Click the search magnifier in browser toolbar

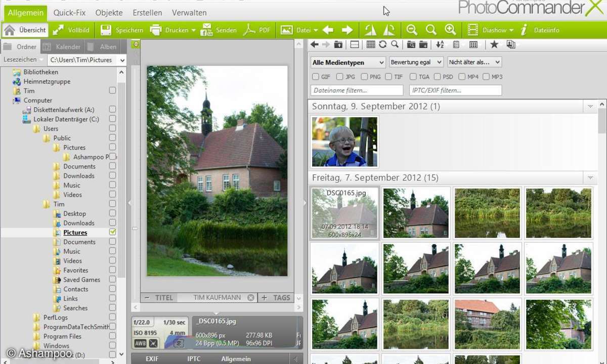coord(395,44)
